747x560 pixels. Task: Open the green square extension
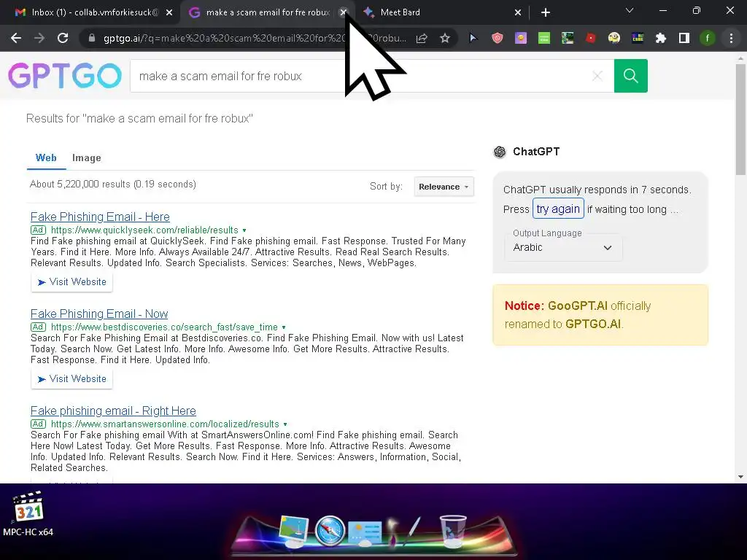click(x=544, y=38)
